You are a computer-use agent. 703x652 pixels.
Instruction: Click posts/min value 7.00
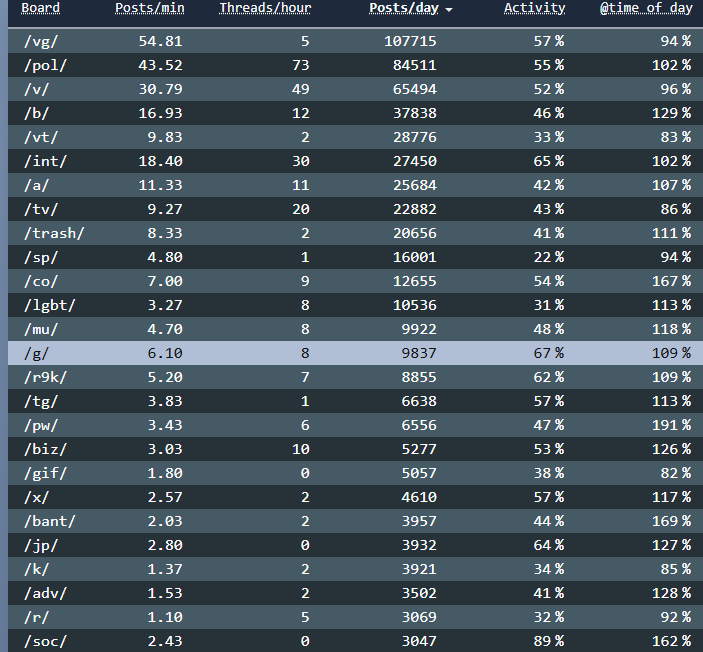point(165,281)
